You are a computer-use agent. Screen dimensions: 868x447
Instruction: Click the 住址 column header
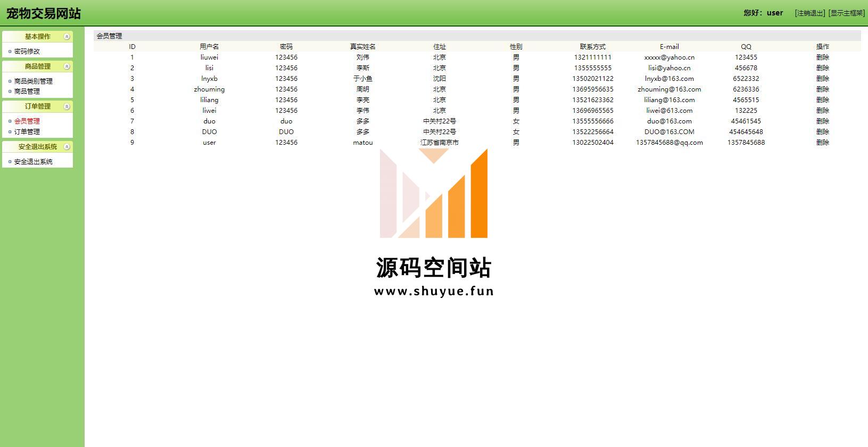click(x=440, y=47)
